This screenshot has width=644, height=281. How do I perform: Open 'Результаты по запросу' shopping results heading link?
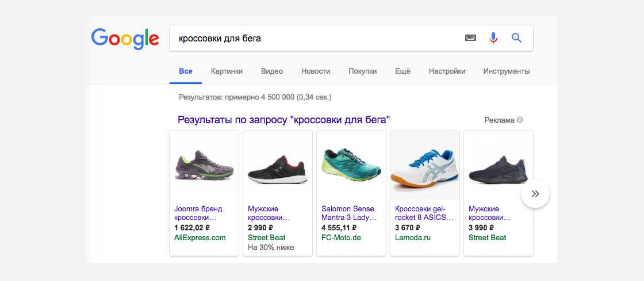(x=284, y=120)
